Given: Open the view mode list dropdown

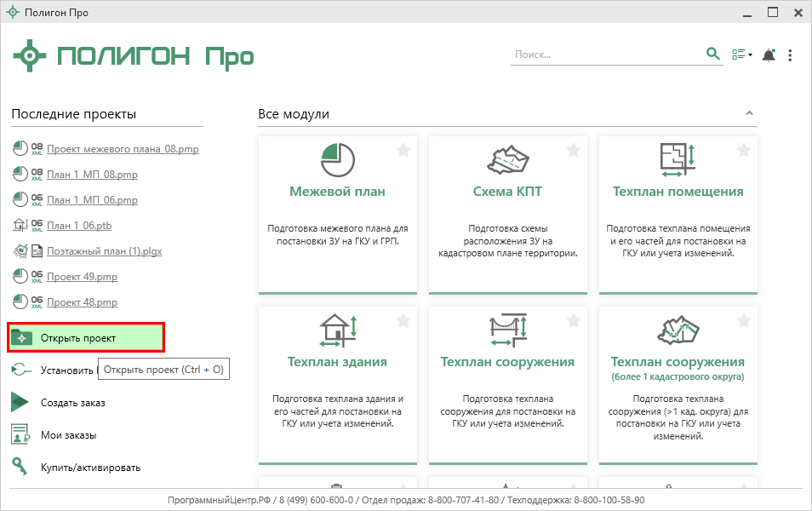Looking at the screenshot, I should pyautogui.click(x=741, y=55).
